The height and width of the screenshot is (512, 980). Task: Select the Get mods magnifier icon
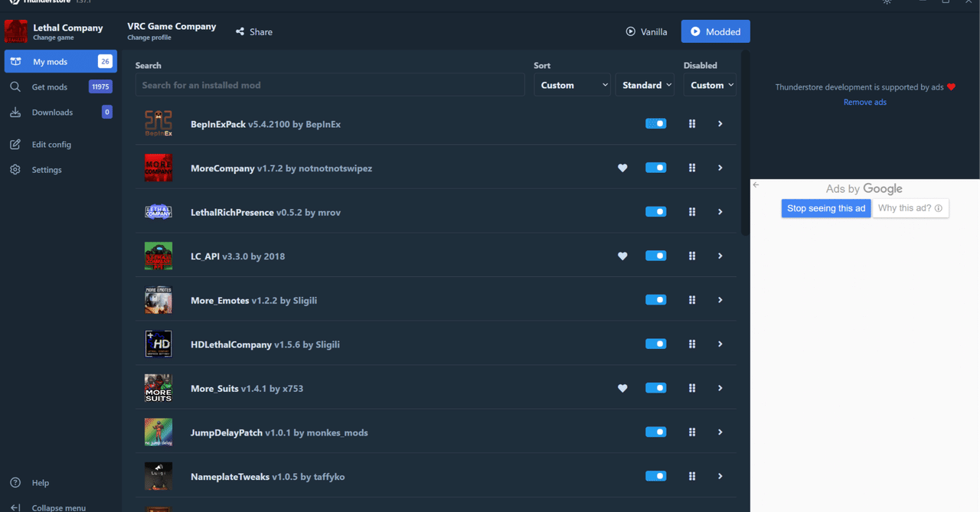(x=15, y=86)
